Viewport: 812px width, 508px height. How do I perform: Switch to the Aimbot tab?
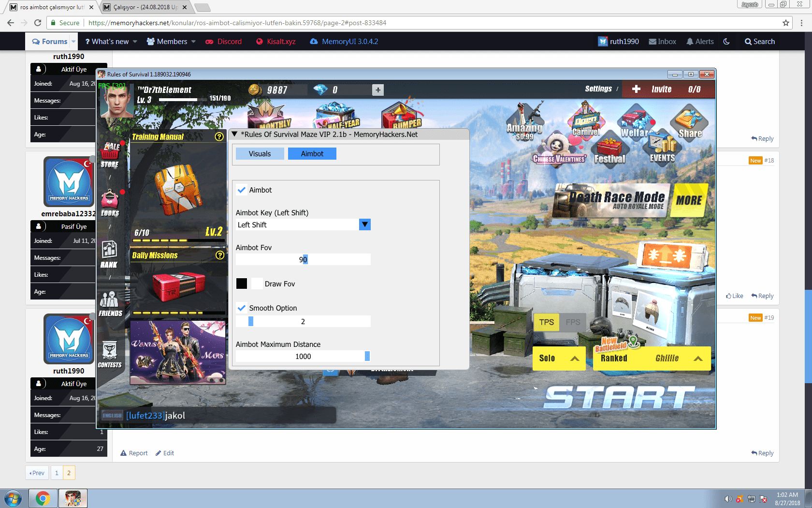tap(312, 154)
